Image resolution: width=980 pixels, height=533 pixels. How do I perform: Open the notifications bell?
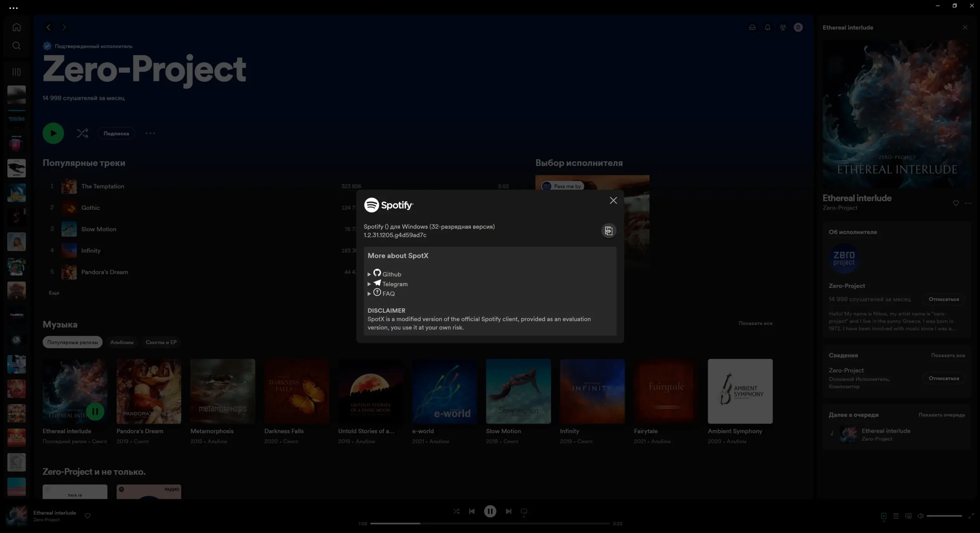pos(768,27)
